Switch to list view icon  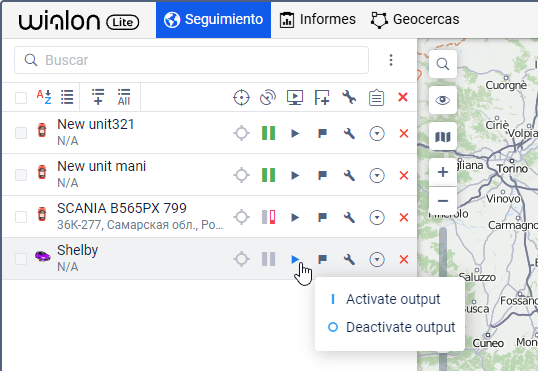click(x=67, y=97)
